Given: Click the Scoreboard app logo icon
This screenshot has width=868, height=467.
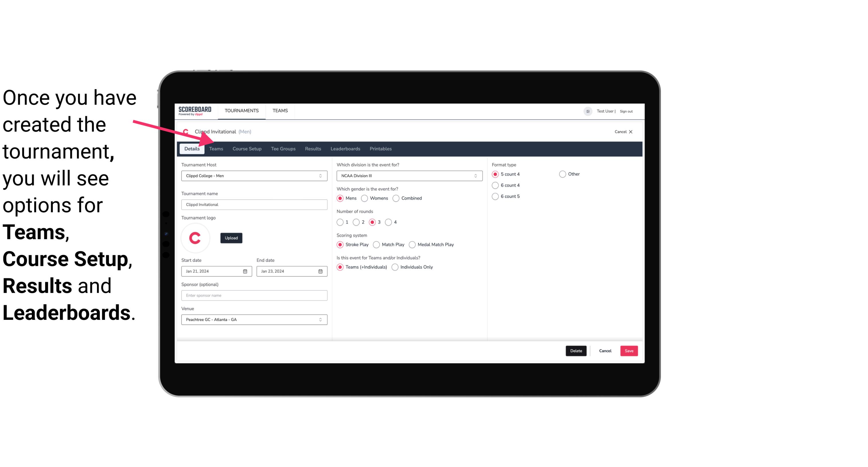Looking at the screenshot, I should 195,112.
